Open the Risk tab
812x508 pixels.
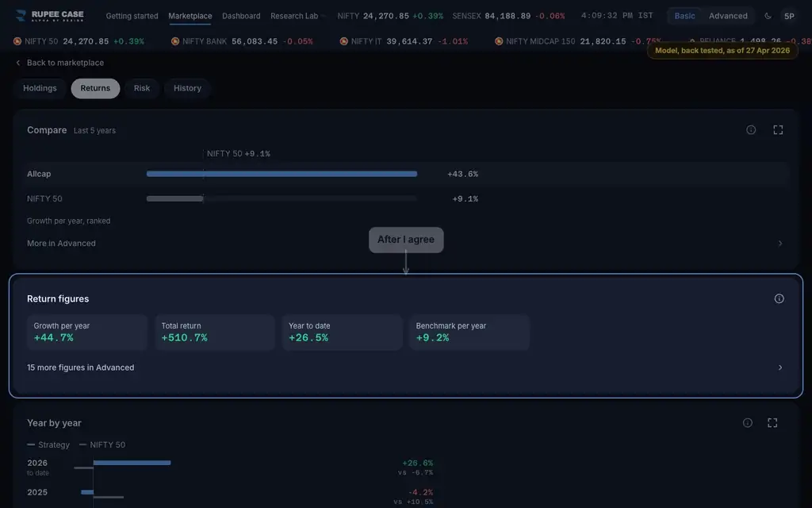coord(142,88)
